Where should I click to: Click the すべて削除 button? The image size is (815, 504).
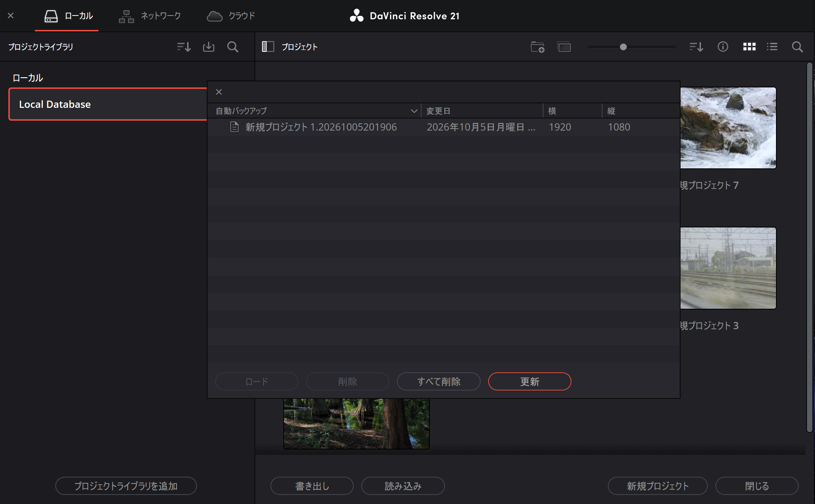click(439, 381)
